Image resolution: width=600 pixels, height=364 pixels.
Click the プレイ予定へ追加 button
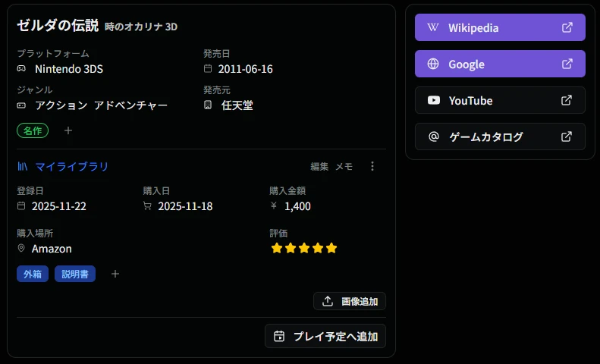point(325,336)
